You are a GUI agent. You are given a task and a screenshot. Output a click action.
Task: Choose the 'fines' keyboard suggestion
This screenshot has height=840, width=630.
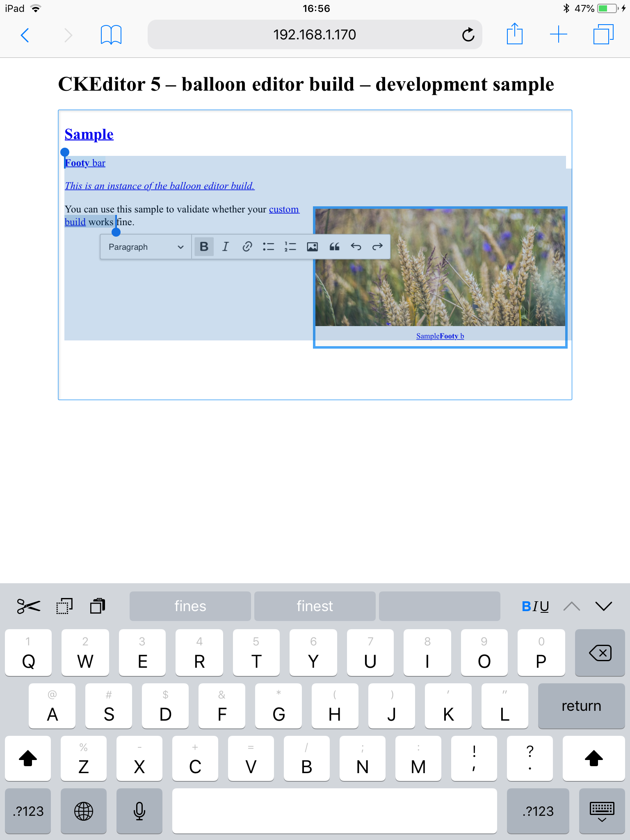(190, 606)
